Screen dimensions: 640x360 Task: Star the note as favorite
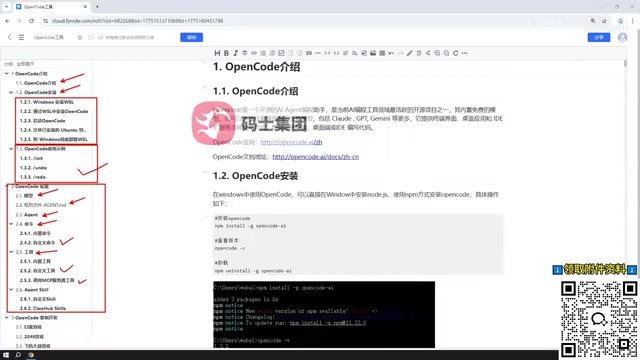coord(80,37)
